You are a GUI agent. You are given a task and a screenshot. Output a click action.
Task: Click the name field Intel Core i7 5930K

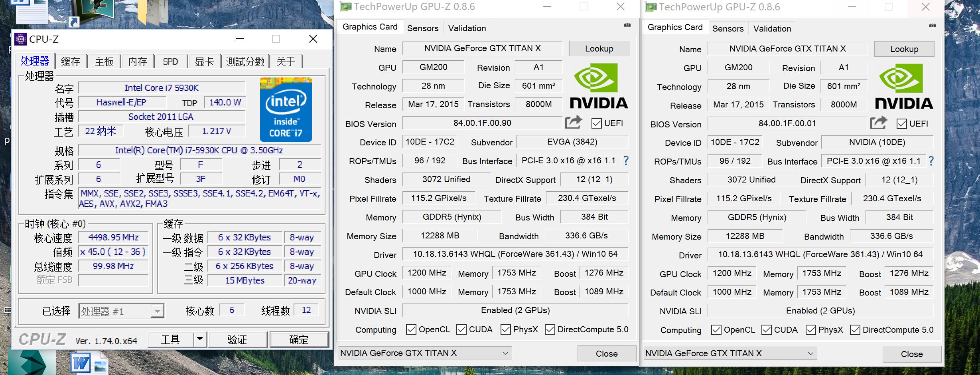pyautogui.click(x=162, y=88)
